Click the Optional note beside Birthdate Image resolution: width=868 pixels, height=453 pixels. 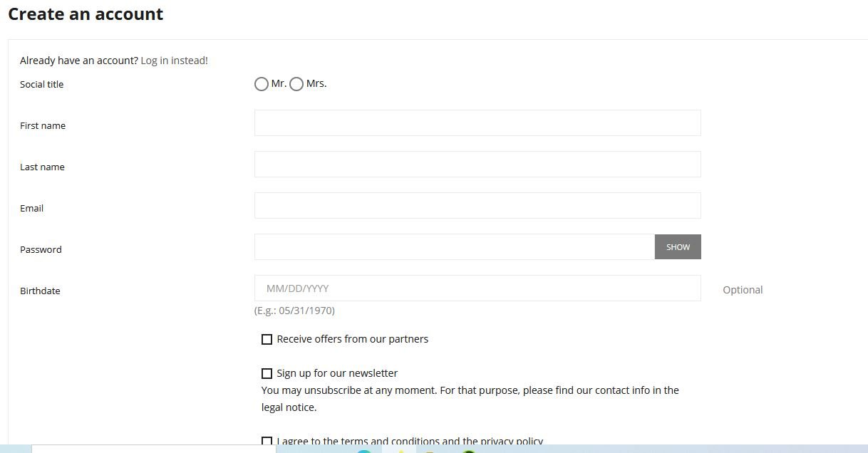743,290
